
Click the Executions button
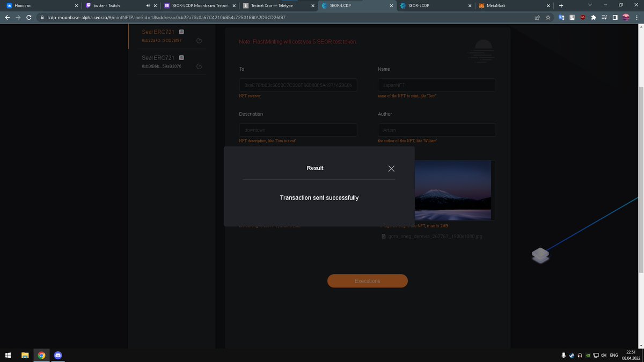pyautogui.click(x=368, y=281)
